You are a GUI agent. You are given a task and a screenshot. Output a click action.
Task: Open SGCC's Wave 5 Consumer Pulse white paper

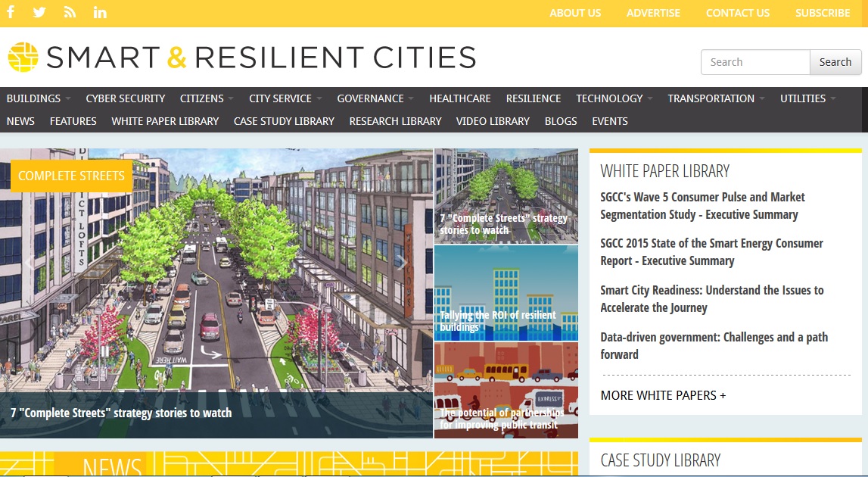pos(702,205)
